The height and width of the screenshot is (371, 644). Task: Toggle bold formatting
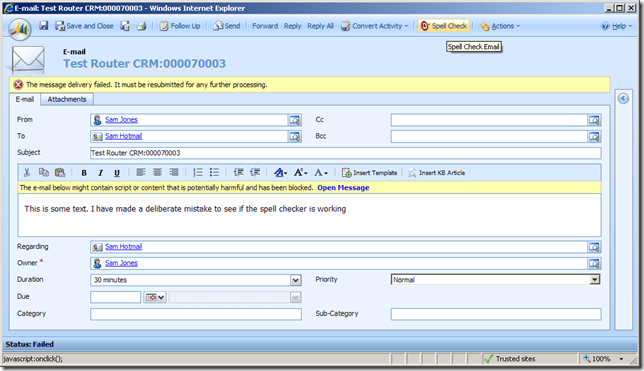(84, 173)
